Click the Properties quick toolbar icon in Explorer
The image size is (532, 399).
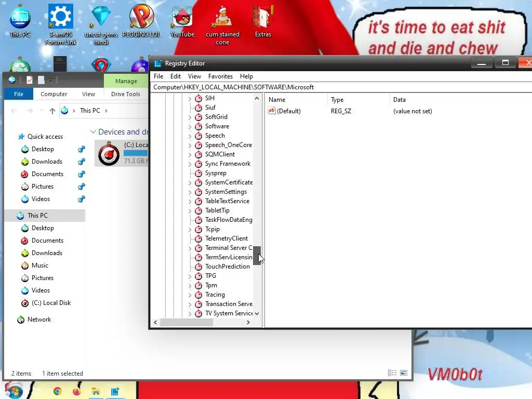[x=30, y=80]
